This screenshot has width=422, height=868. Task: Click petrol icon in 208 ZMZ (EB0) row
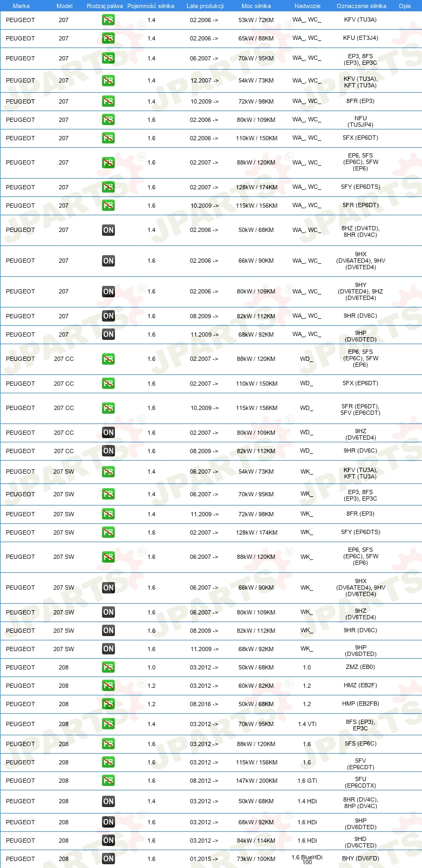pos(108,667)
